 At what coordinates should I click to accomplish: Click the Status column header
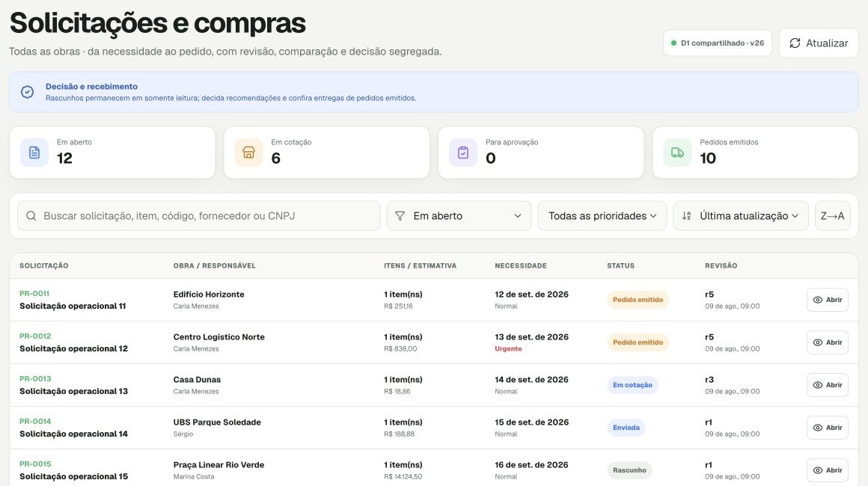click(620, 266)
